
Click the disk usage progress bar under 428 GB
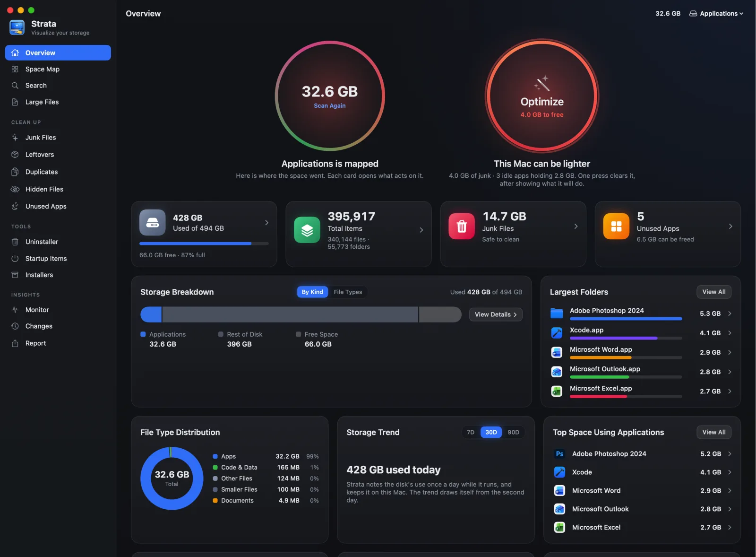pos(204,244)
